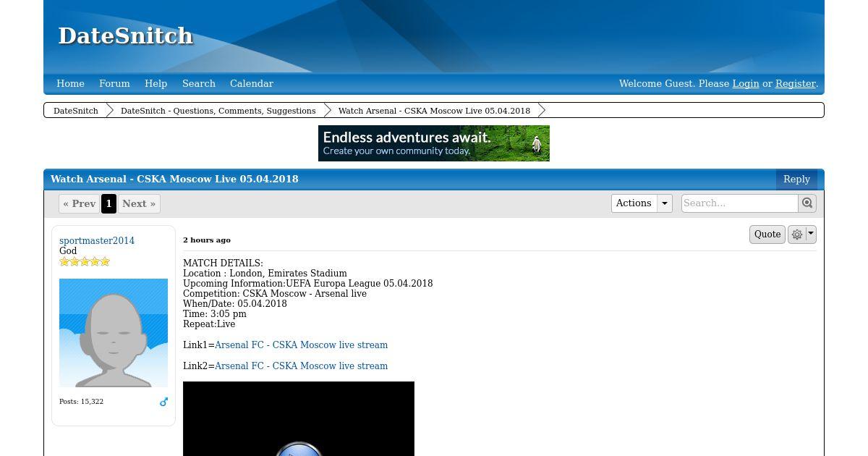Click the gold star rank icons

[x=85, y=261]
